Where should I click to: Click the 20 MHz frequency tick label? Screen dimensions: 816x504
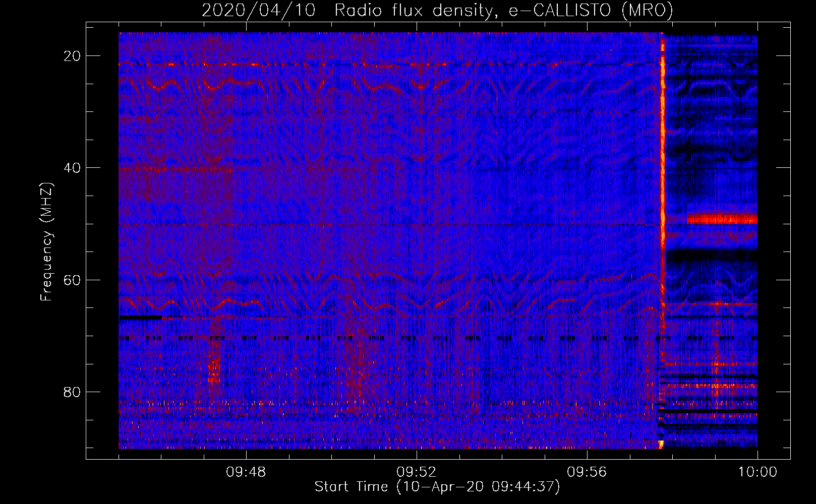(x=73, y=56)
